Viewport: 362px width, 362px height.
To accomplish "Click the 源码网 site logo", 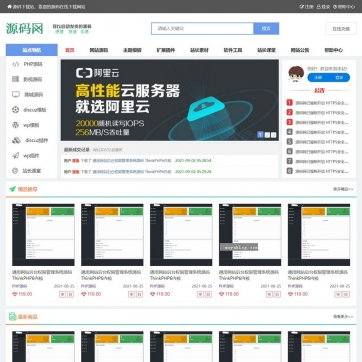I will coord(25,29).
